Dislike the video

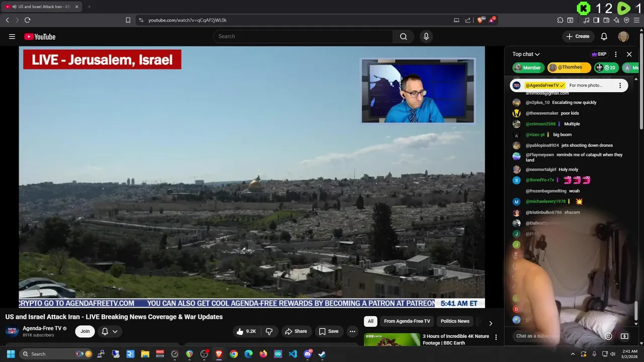point(269,331)
